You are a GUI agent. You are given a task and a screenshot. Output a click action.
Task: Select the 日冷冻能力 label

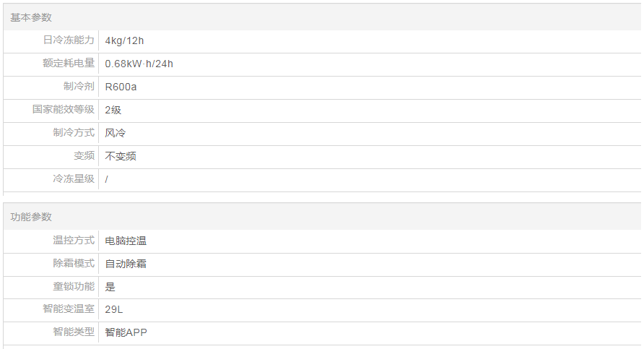coord(69,40)
